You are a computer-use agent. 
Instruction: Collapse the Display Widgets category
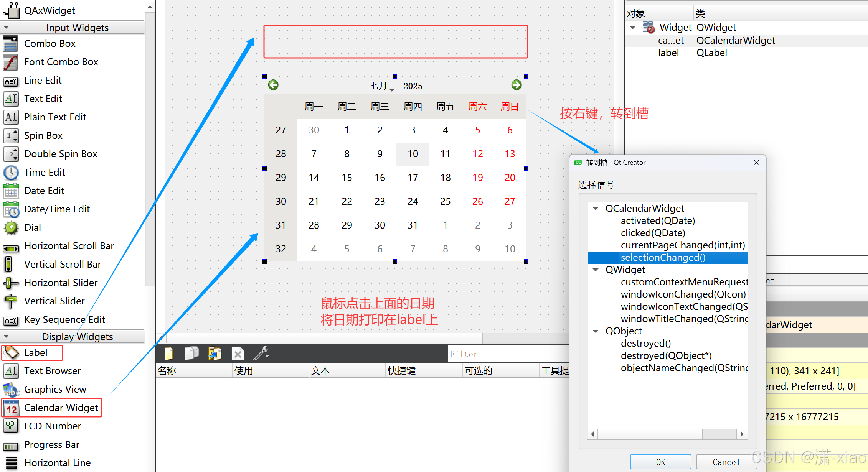coord(6,337)
